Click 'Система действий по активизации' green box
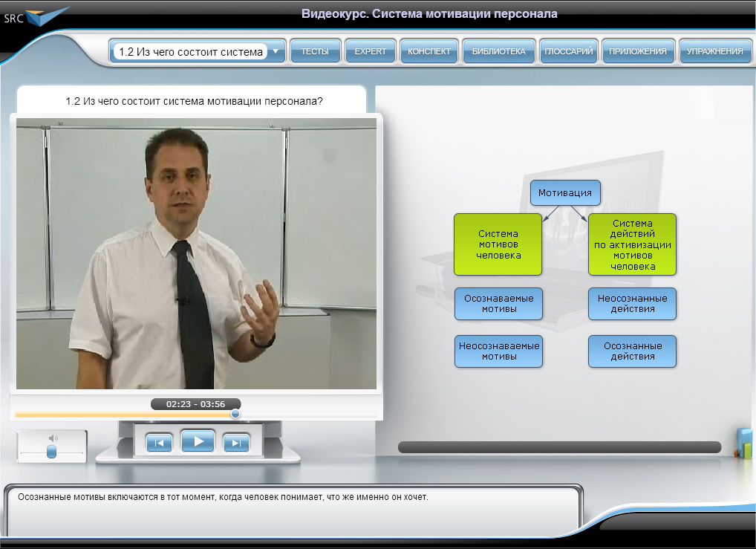This screenshot has width=756, height=549. (x=632, y=244)
